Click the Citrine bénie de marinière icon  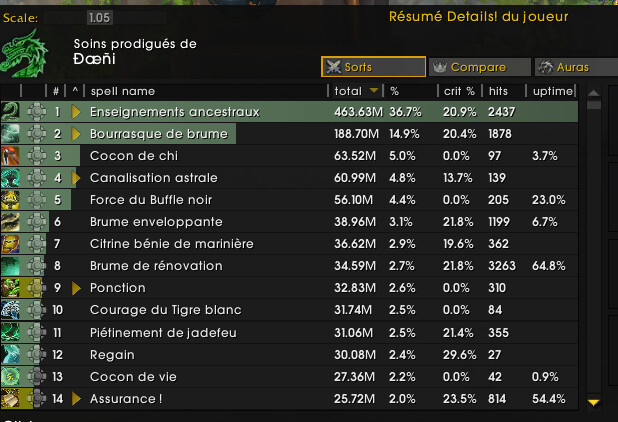pyautogui.click(x=10, y=244)
